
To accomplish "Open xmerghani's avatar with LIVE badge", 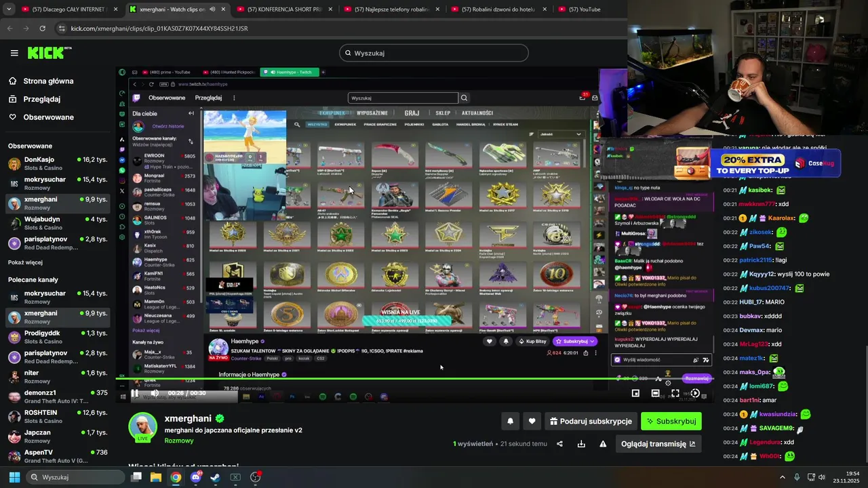I will (x=143, y=427).
